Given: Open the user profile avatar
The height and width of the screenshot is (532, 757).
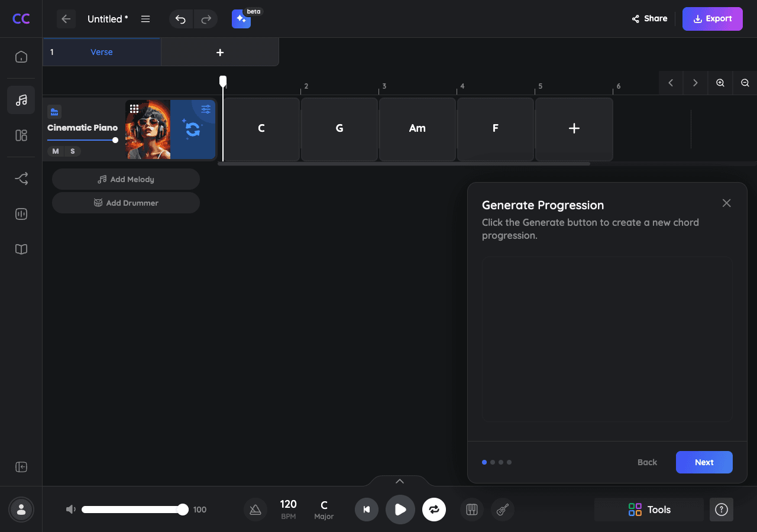Looking at the screenshot, I should click(21, 510).
